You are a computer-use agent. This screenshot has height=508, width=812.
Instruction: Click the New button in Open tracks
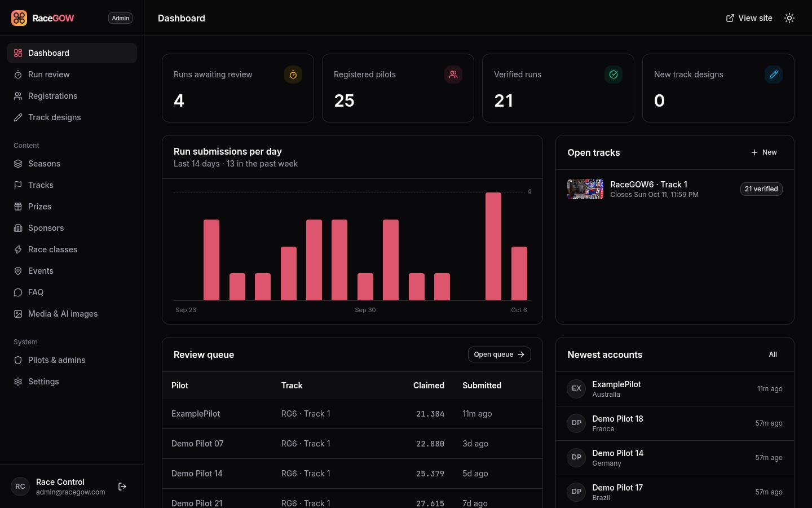(x=764, y=152)
